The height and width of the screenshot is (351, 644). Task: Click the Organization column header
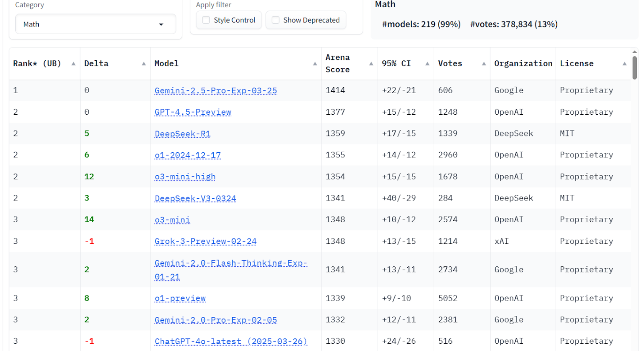(x=523, y=63)
